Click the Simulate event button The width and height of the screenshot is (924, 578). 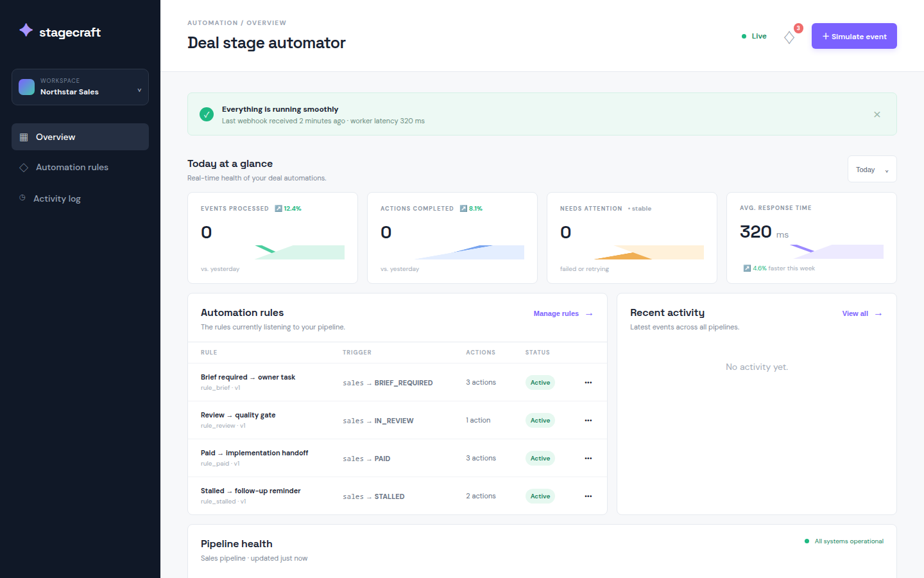click(854, 36)
